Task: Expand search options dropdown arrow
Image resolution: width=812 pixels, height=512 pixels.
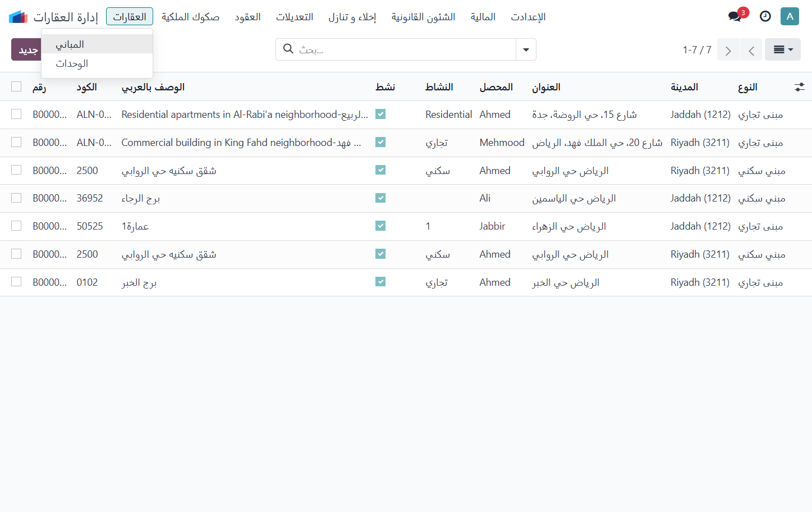Action: point(526,49)
